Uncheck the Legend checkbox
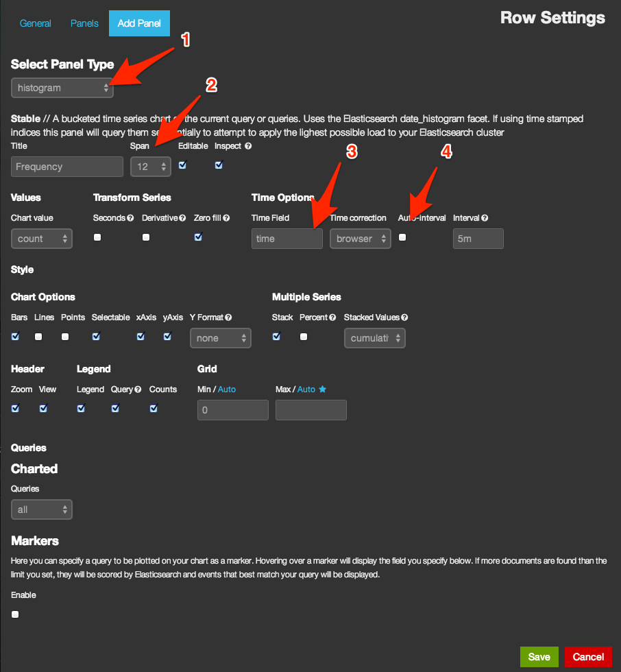621x672 pixels. [x=81, y=409]
